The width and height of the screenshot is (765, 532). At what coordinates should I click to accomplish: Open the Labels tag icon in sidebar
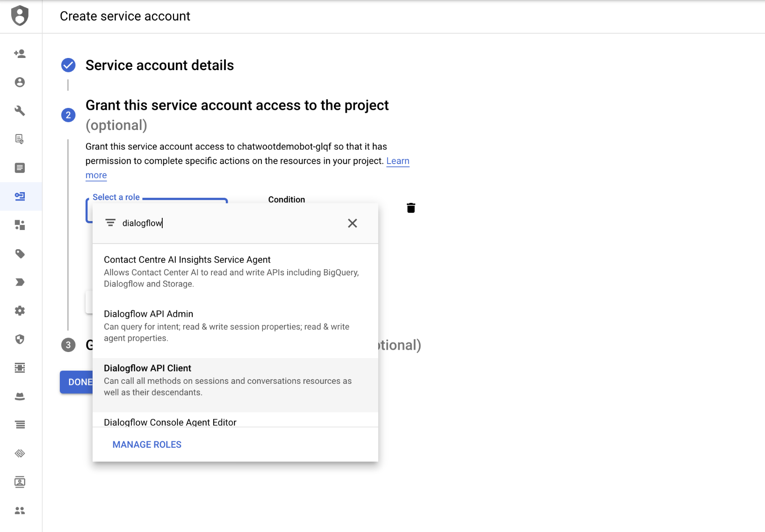click(x=20, y=254)
